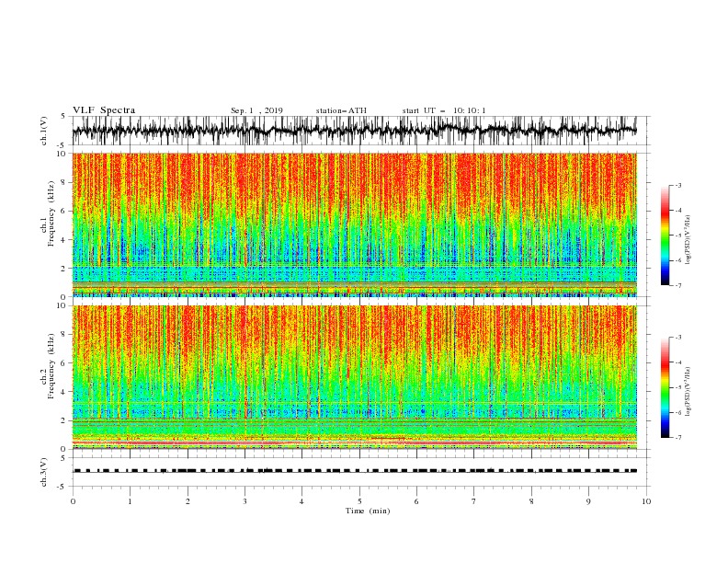Viewport: 728px width, 563px height.
Task: Click the "-5" tick on lower color bar
Action: coord(677,387)
